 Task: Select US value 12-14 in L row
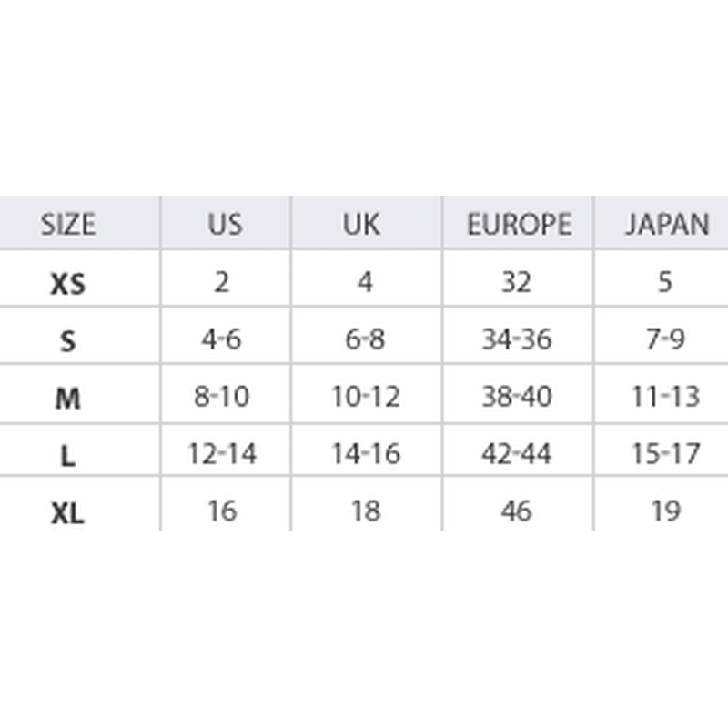222,453
